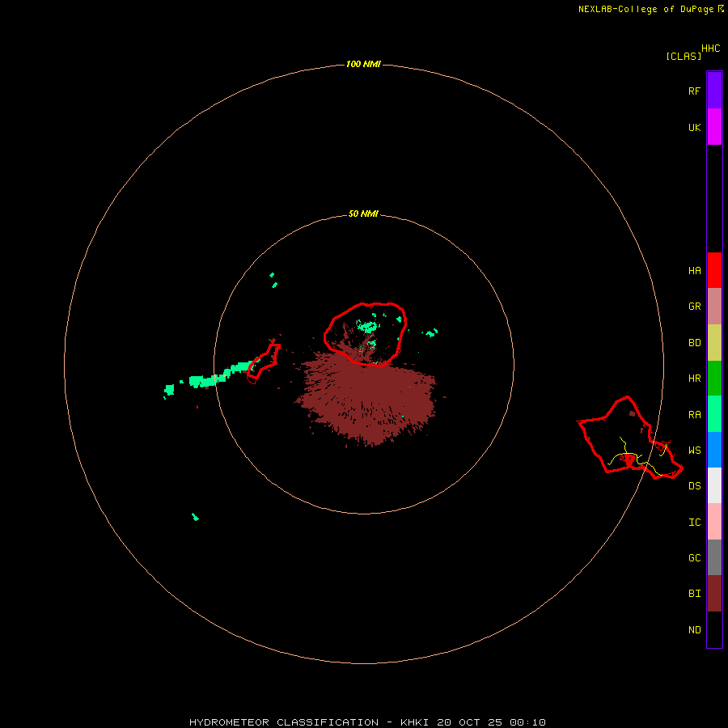Click the 'BD' legend label
Image resolution: width=728 pixels, height=728 pixels.
(x=694, y=343)
